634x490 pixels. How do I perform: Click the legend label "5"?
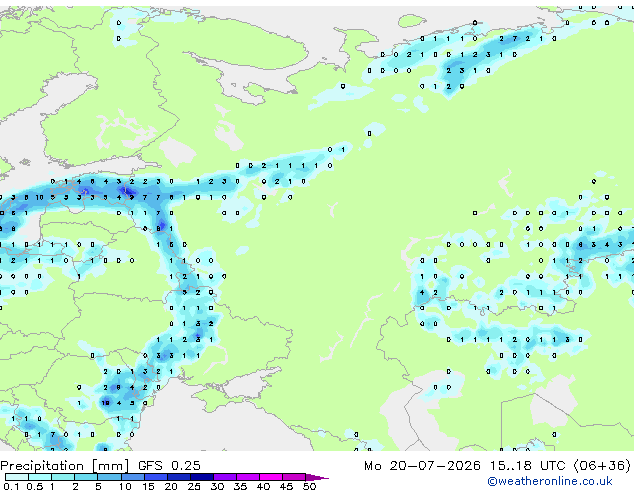pyautogui.click(x=98, y=486)
